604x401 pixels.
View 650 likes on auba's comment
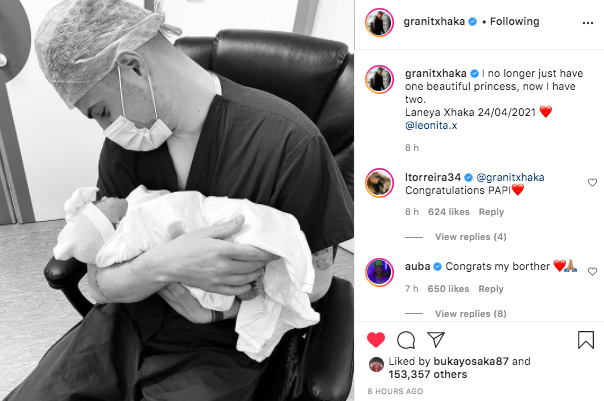coord(448,289)
